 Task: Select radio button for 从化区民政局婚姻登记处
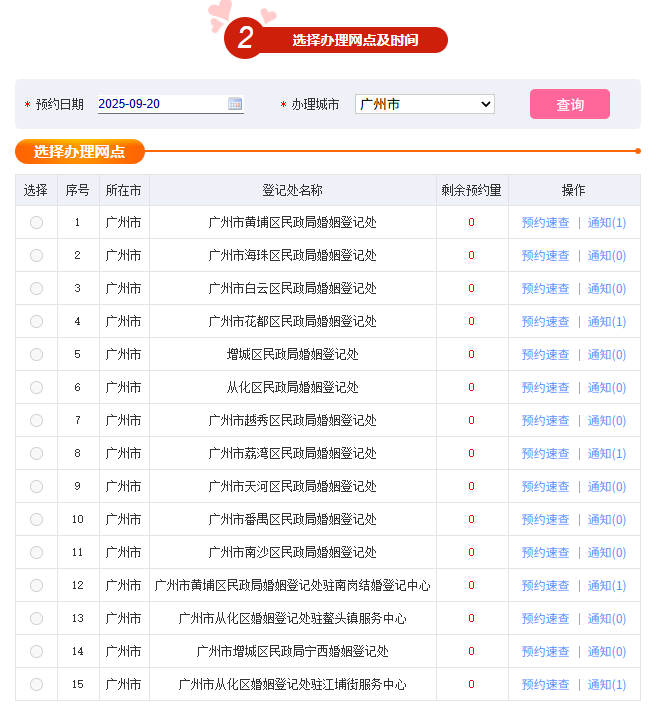37,388
